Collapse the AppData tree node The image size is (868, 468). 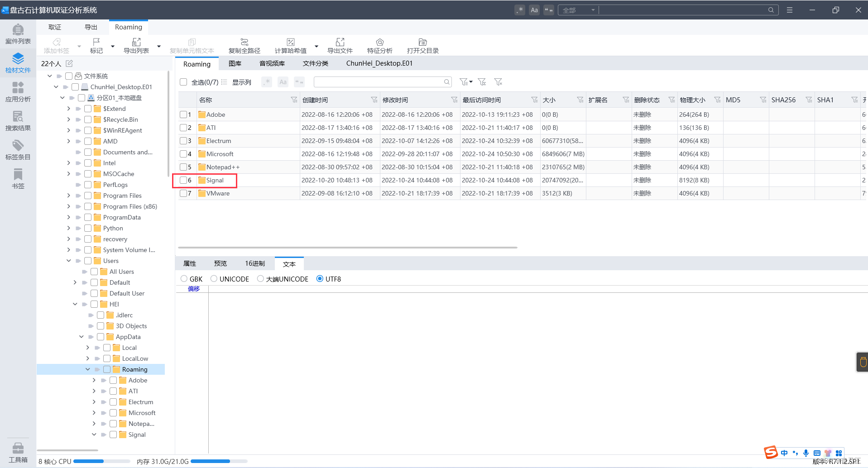tap(81, 337)
